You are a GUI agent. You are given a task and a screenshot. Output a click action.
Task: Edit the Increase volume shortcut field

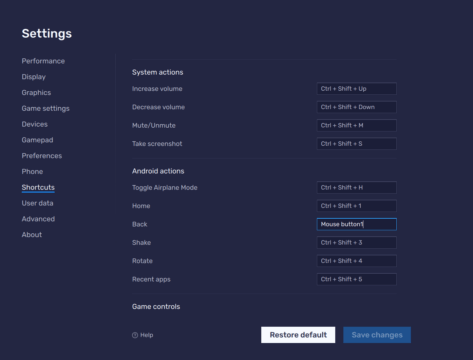[x=356, y=89]
